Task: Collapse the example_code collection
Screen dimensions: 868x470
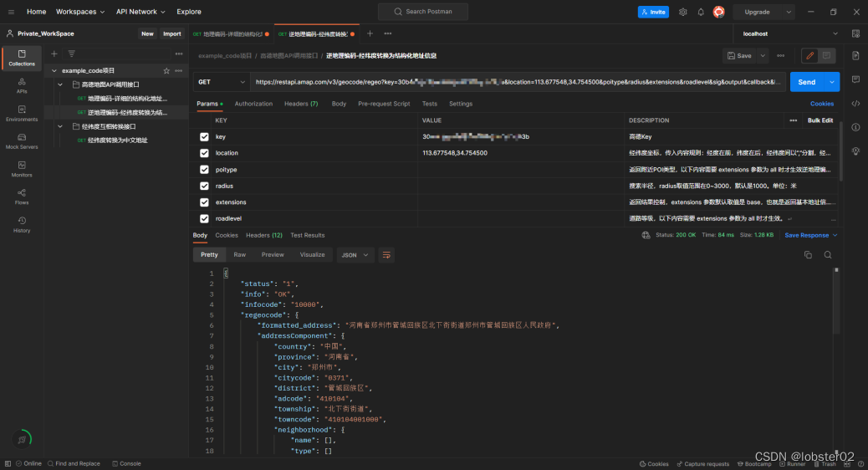Action: (54, 71)
